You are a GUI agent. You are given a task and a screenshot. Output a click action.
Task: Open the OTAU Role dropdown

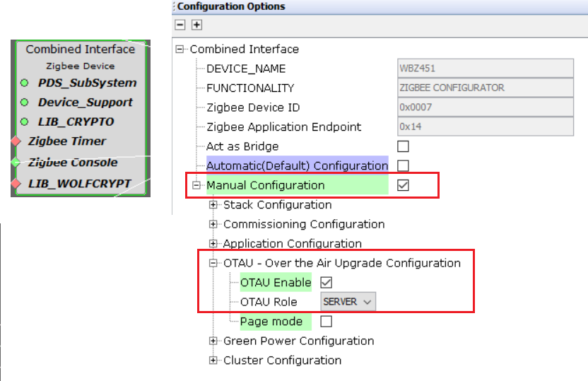pos(347,302)
